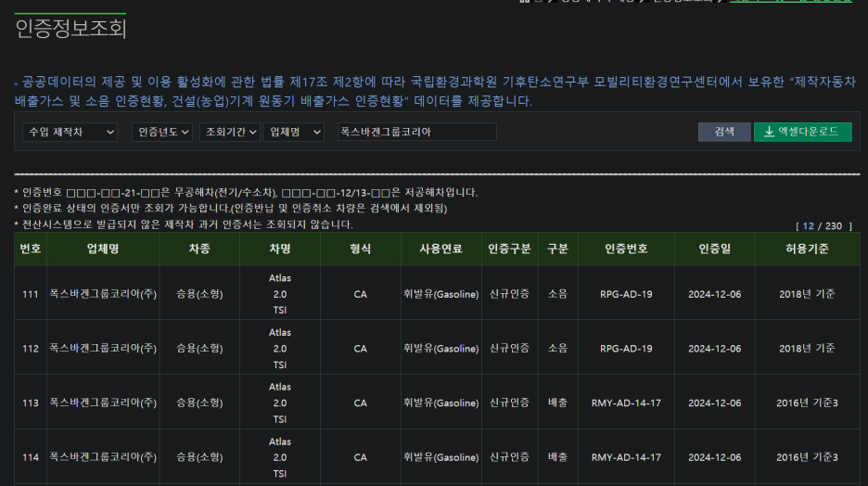This screenshot has width=868, height=486.
Task: Click the 형식 column header
Action: (x=361, y=249)
